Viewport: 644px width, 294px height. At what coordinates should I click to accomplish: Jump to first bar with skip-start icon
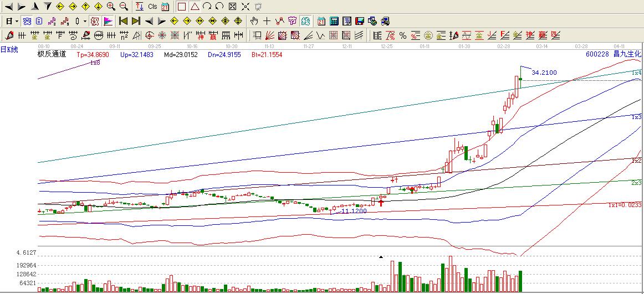123,21
